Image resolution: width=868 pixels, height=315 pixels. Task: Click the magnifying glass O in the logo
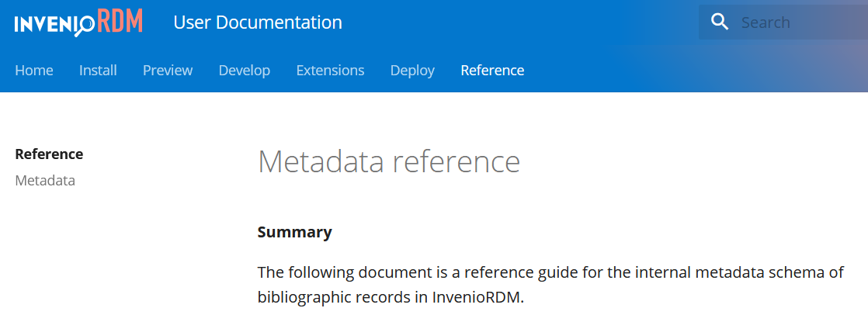tap(85, 25)
